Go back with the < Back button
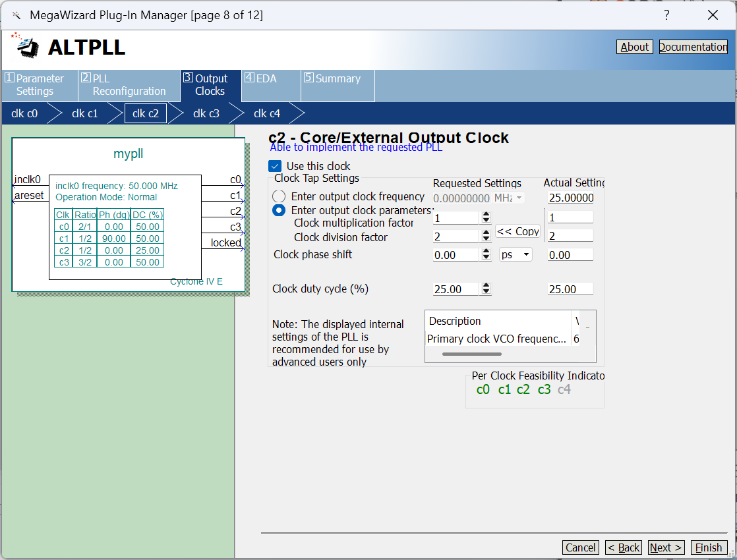 [x=624, y=547]
